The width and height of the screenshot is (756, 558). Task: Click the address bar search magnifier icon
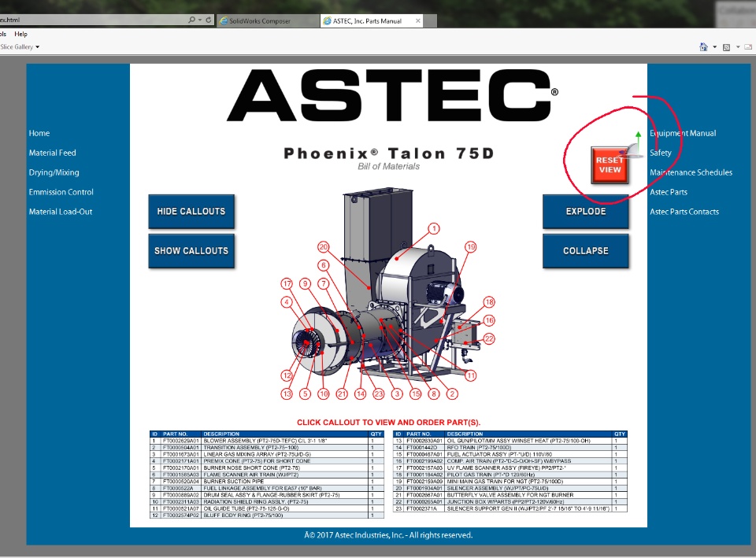pos(192,20)
